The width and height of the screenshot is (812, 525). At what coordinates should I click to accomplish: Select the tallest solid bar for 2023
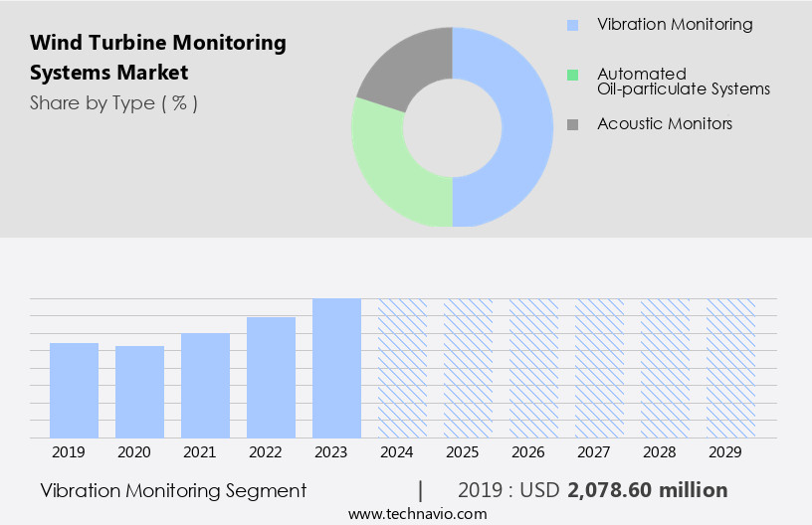(x=336, y=368)
